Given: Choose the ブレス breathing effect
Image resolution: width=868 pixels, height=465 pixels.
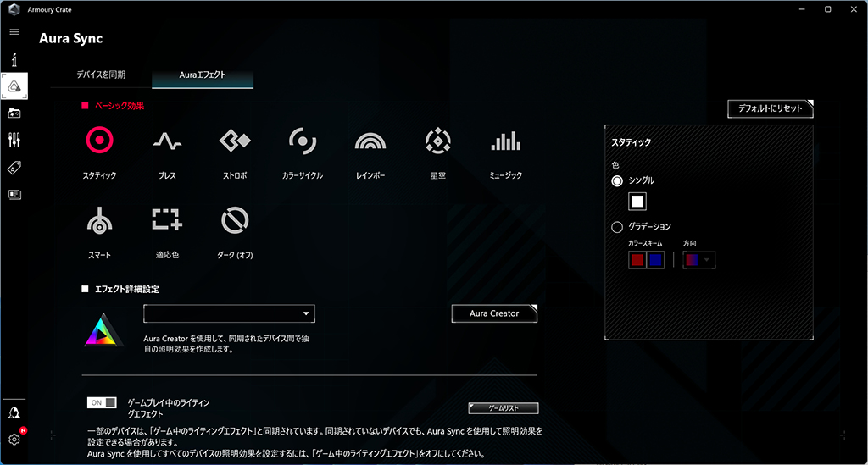Looking at the screenshot, I should pos(167,141).
